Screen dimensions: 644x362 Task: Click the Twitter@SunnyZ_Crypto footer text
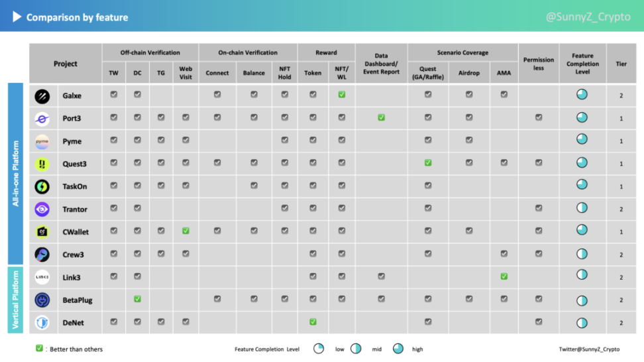click(x=589, y=349)
